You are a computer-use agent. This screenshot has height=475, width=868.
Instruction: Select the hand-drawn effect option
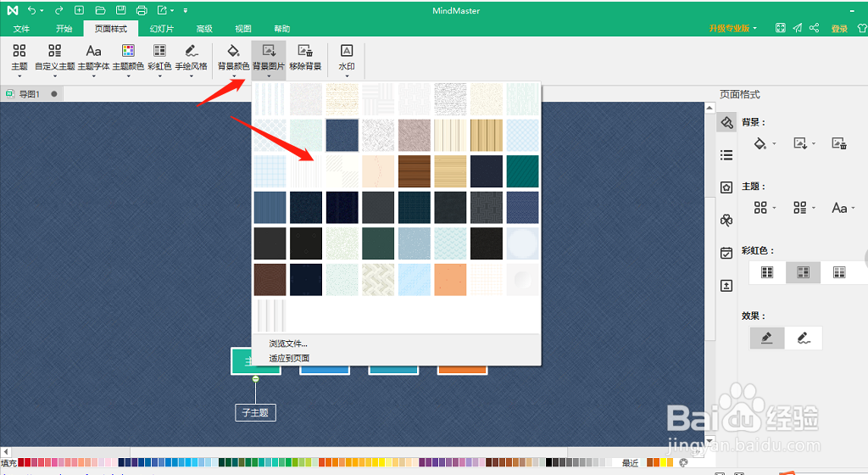pyautogui.click(x=804, y=338)
